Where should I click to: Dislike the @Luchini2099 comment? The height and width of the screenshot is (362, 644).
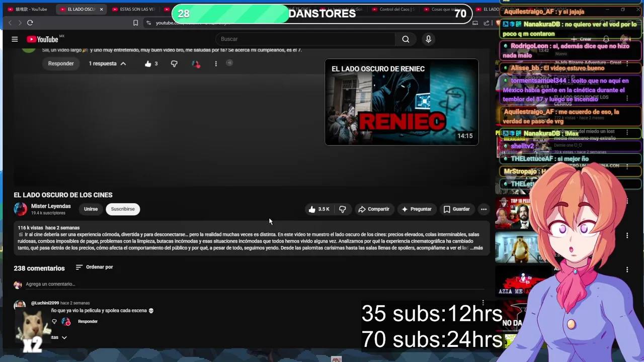(x=54, y=322)
